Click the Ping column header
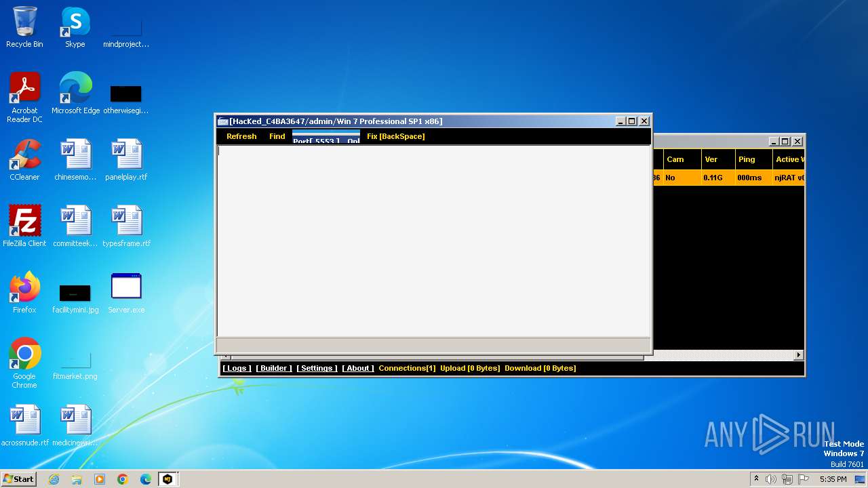Viewport: 868px width, 488px height. tap(754, 159)
